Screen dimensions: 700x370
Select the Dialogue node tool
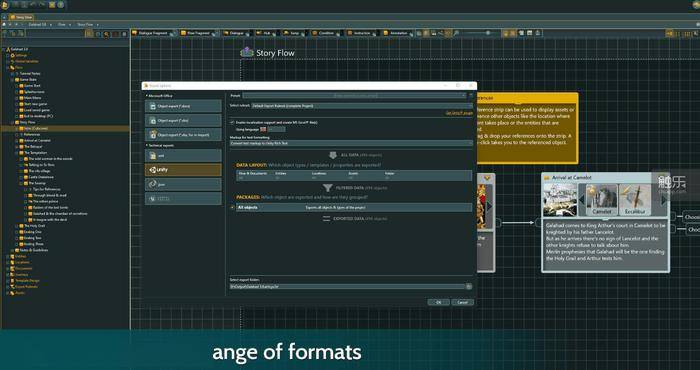click(237, 33)
